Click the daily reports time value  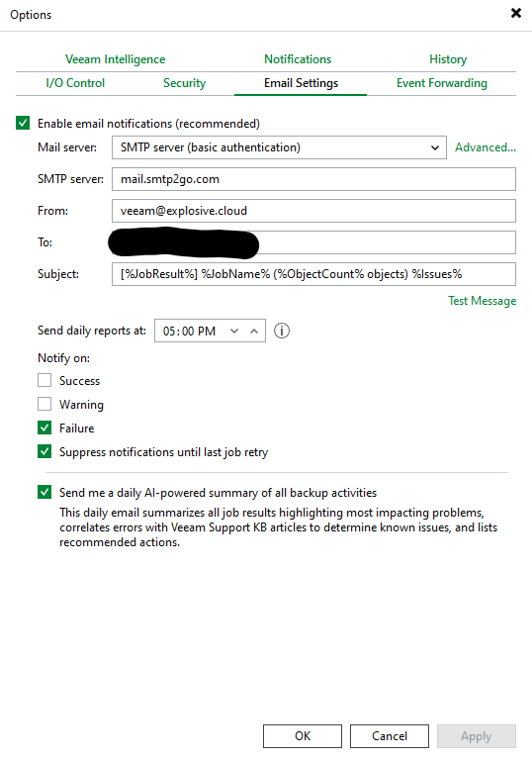189,331
